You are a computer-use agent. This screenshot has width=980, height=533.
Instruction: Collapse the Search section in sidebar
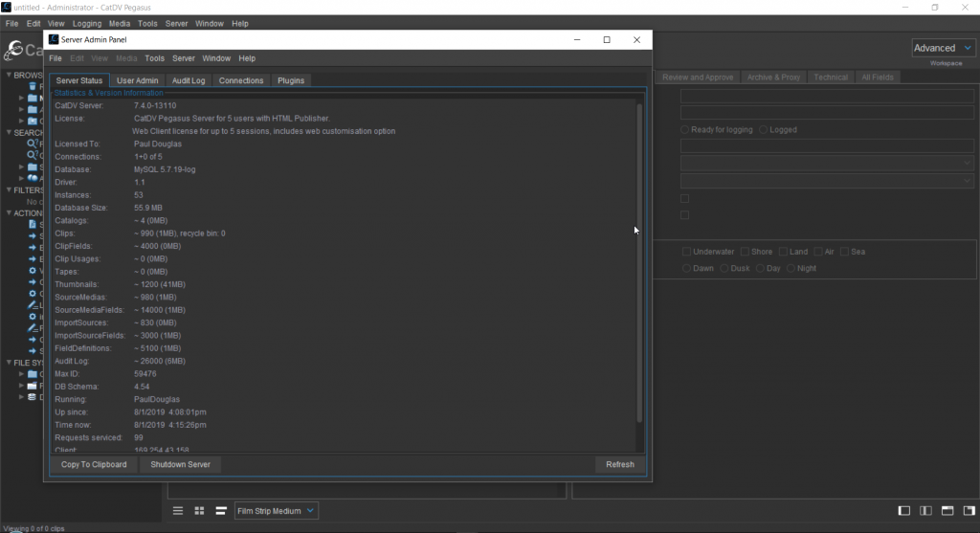click(x=9, y=132)
